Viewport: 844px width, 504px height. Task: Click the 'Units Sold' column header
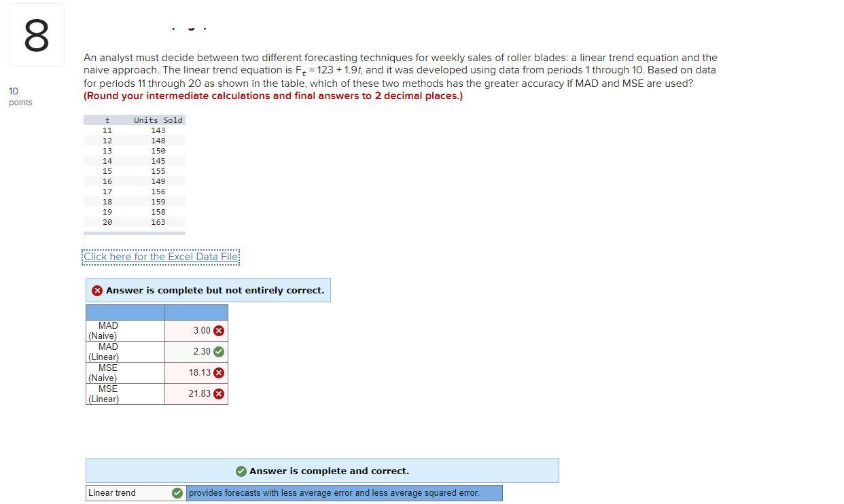click(158, 120)
